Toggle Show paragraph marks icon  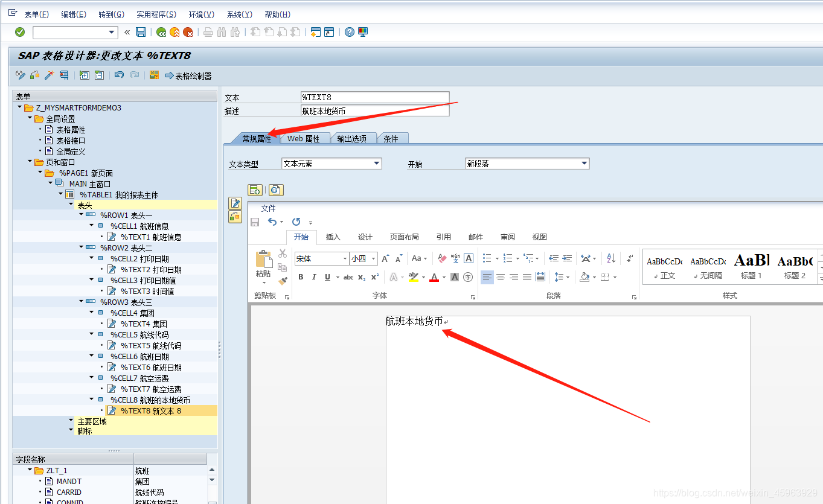tap(630, 258)
